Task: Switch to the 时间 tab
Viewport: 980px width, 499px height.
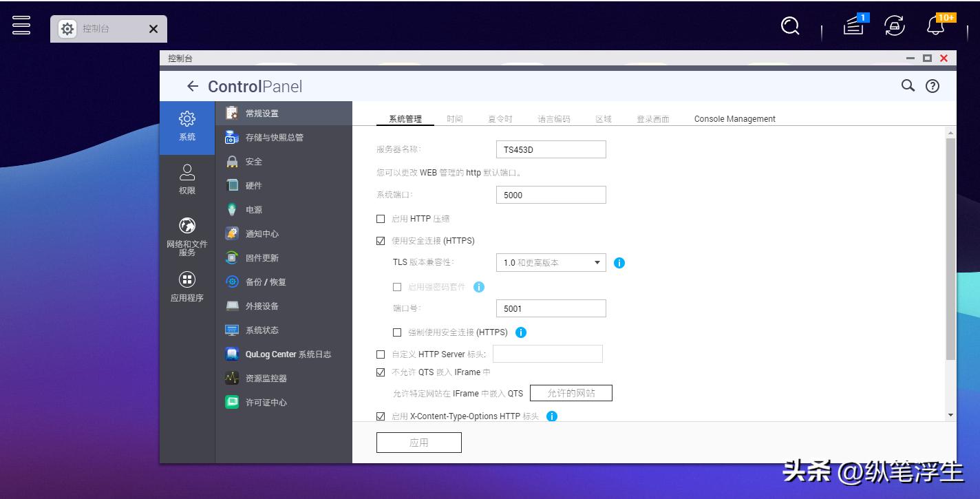Action: click(455, 118)
